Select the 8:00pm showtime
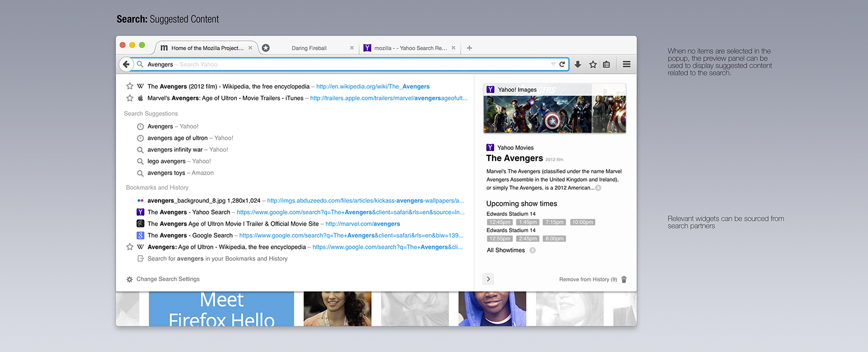Viewport: 868px width, 352px height. [554, 239]
